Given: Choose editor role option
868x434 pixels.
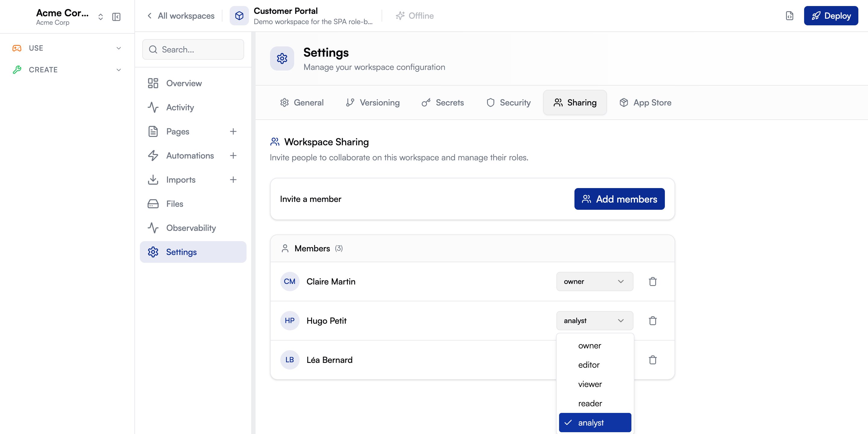Looking at the screenshot, I should pyautogui.click(x=595, y=365).
